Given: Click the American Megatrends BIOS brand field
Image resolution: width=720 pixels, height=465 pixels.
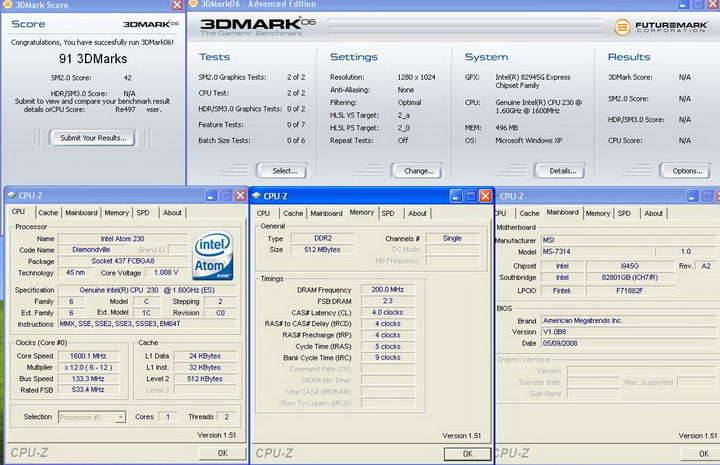Looking at the screenshot, I should [628, 320].
